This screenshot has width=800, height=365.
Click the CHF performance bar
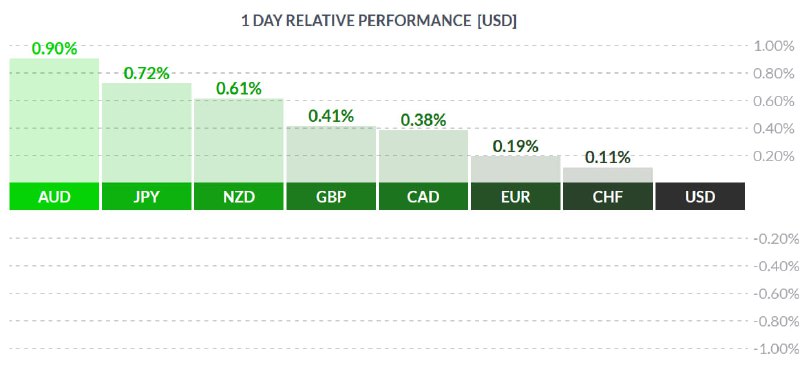coord(608,175)
